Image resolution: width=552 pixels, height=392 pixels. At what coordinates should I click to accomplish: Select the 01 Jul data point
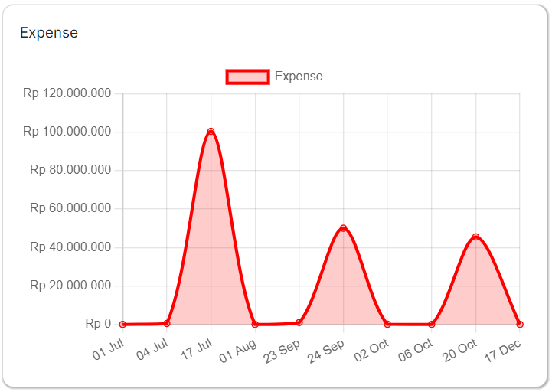pyautogui.click(x=122, y=325)
